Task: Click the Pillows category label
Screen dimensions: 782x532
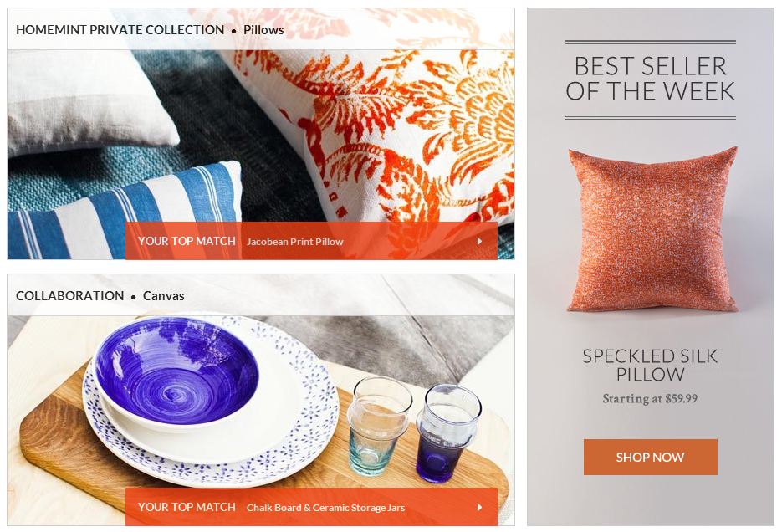Action: pos(263,30)
